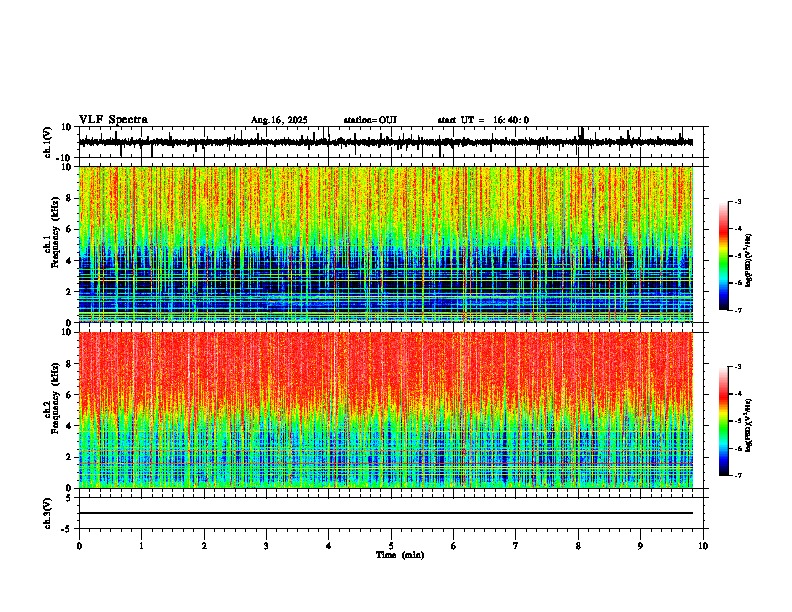This screenshot has height=612, width=792.
Task: Click time axis tick label "9"
Action: tap(640, 546)
